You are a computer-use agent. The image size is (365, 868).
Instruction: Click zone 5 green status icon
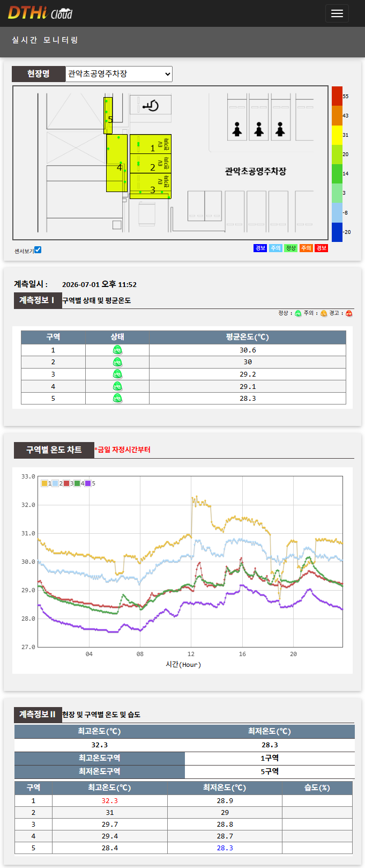pos(117,398)
